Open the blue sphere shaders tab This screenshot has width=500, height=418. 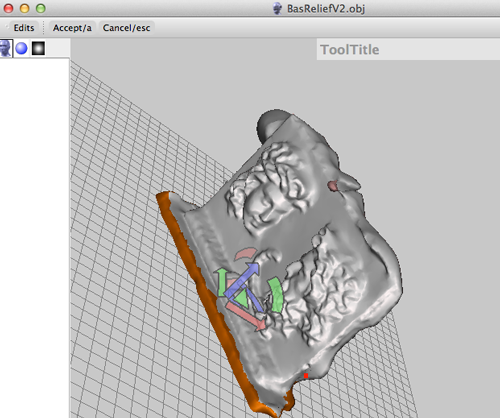point(22,48)
